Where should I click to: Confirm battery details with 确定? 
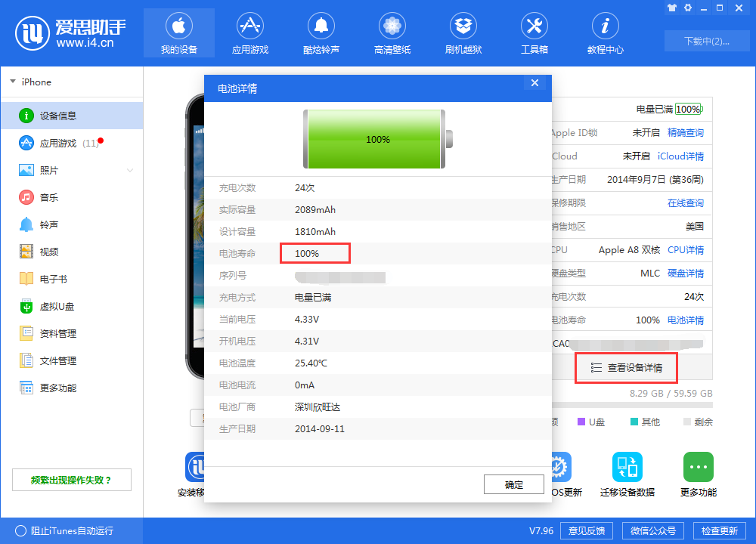tap(513, 484)
